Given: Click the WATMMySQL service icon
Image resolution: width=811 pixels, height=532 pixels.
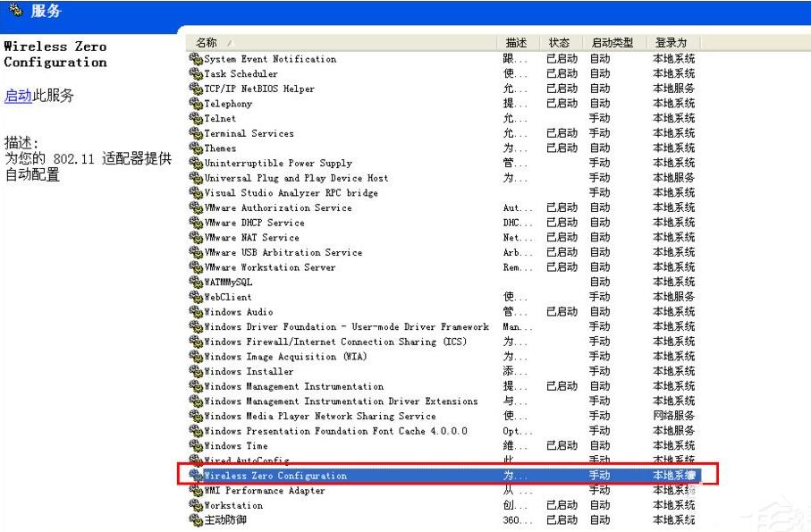Looking at the screenshot, I should [197, 283].
